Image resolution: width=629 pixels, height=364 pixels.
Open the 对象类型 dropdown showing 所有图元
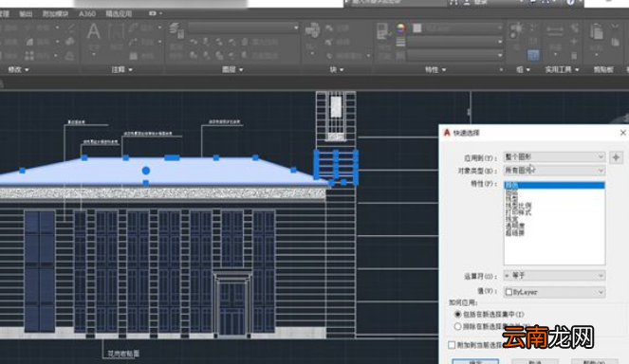tap(554, 171)
